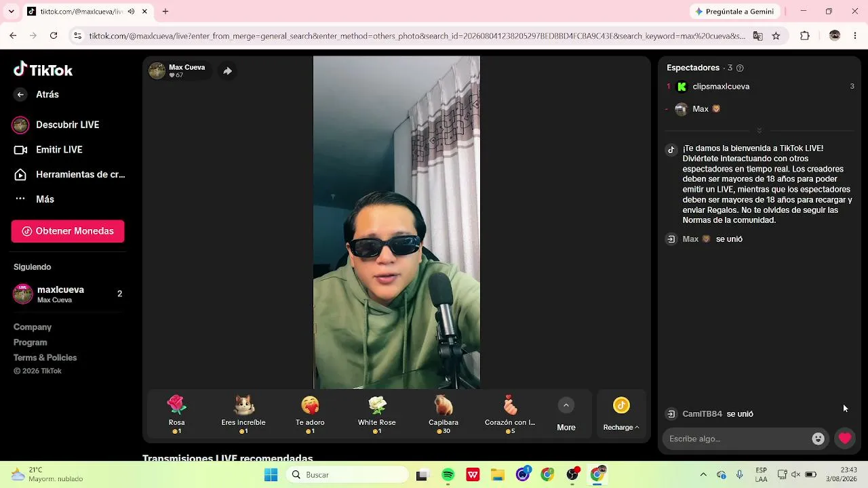Open WPS Office from taskbar

(x=473, y=475)
